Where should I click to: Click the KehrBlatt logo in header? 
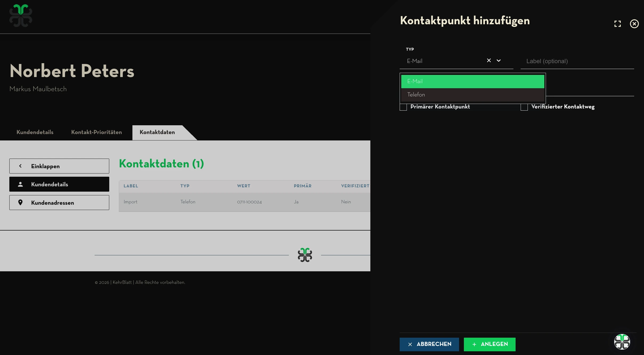pyautogui.click(x=21, y=16)
